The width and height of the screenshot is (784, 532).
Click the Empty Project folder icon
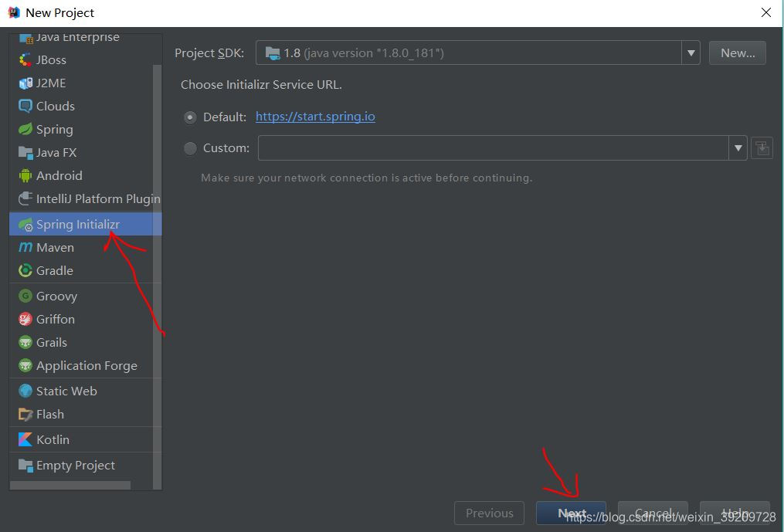[25, 465]
